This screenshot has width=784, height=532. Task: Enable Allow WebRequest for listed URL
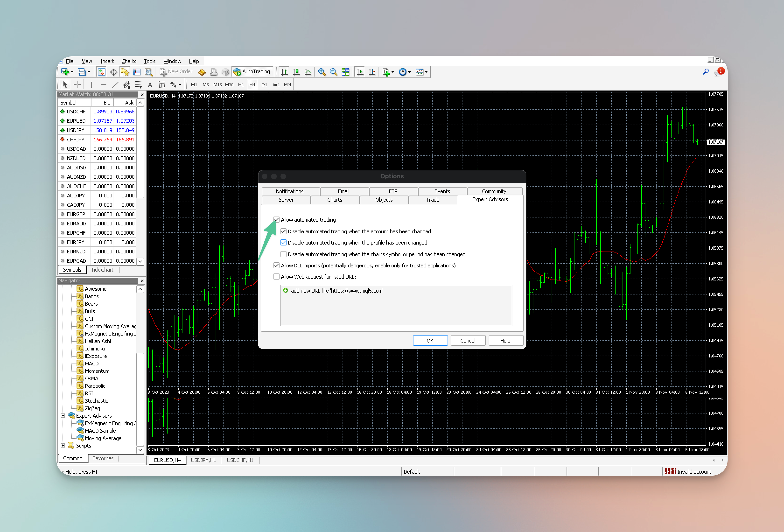276,277
